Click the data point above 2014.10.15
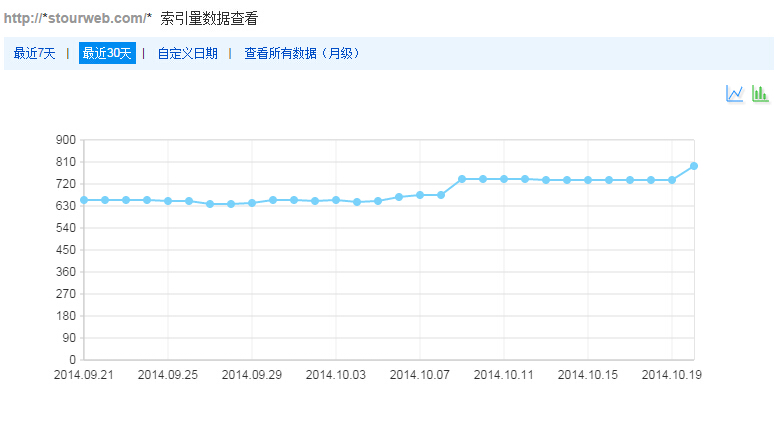The height and width of the screenshot is (423, 777). pyautogui.click(x=588, y=180)
